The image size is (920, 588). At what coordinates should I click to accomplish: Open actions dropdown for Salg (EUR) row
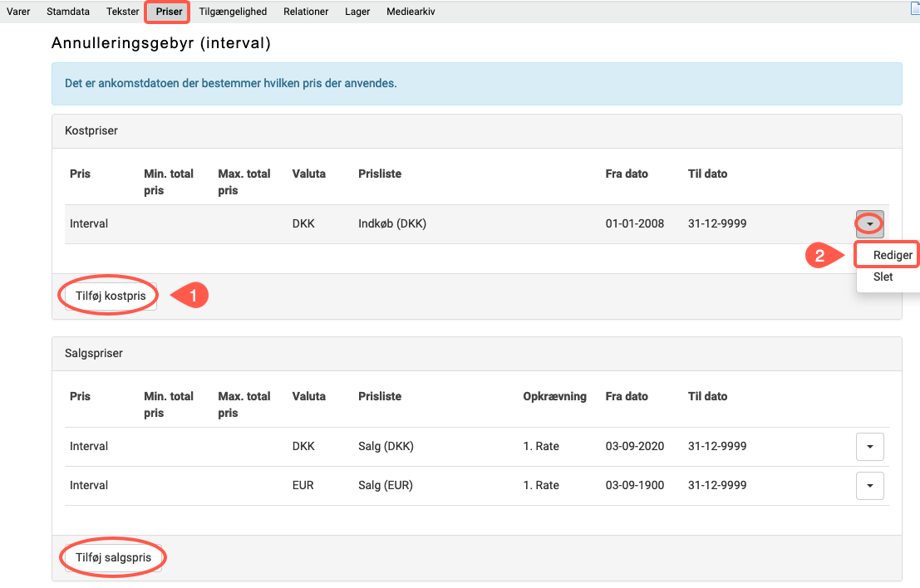tap(869, 485)
